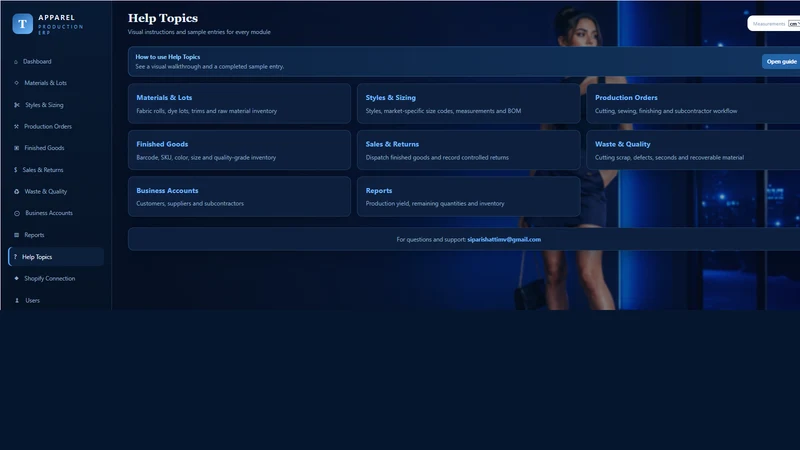Screen dimensions: 800x450
Task: Click the Dashboard sidebar icon
Action: coord(16,62)
